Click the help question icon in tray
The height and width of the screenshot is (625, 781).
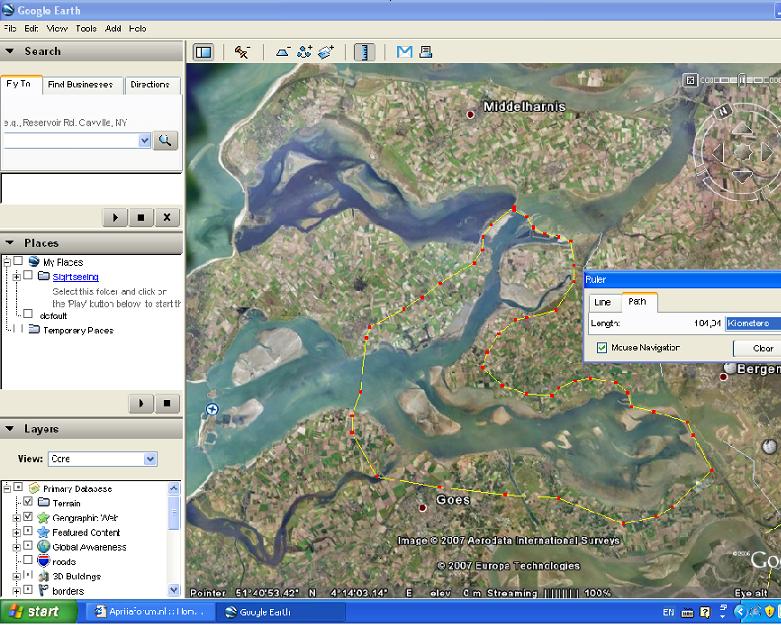(705, 612)
